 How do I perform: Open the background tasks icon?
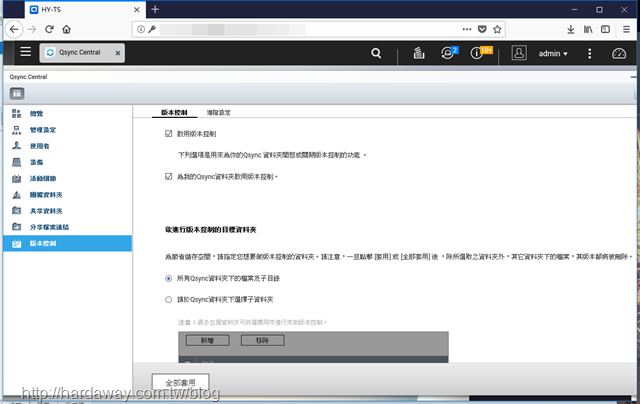[x=419, y=53]
